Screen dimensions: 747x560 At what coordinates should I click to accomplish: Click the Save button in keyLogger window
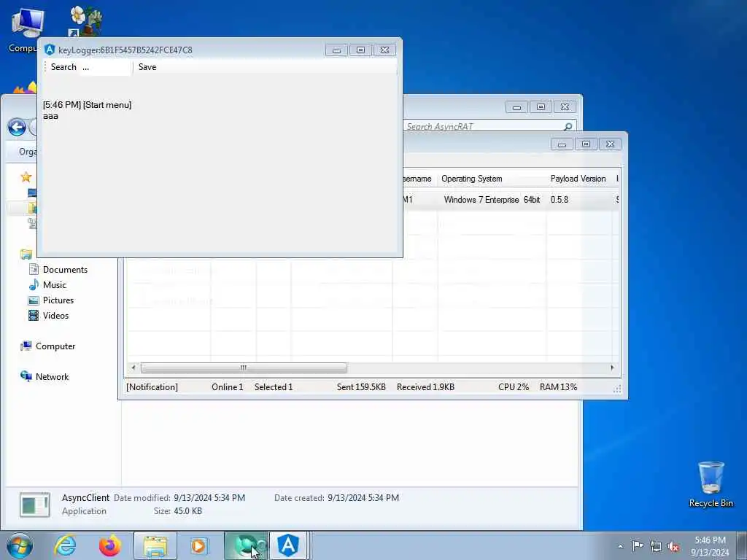(147, 67)
